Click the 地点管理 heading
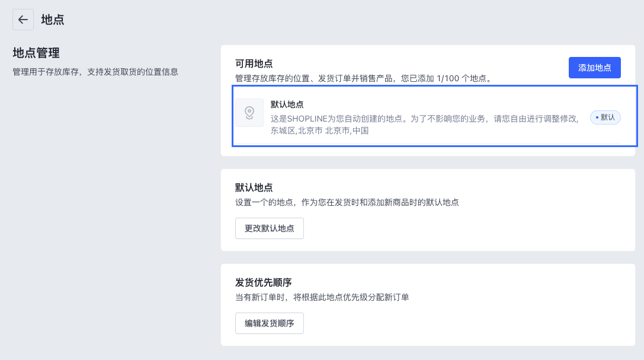Image resolution: width=644 pixels, height=360 pixels. point(36,53)
